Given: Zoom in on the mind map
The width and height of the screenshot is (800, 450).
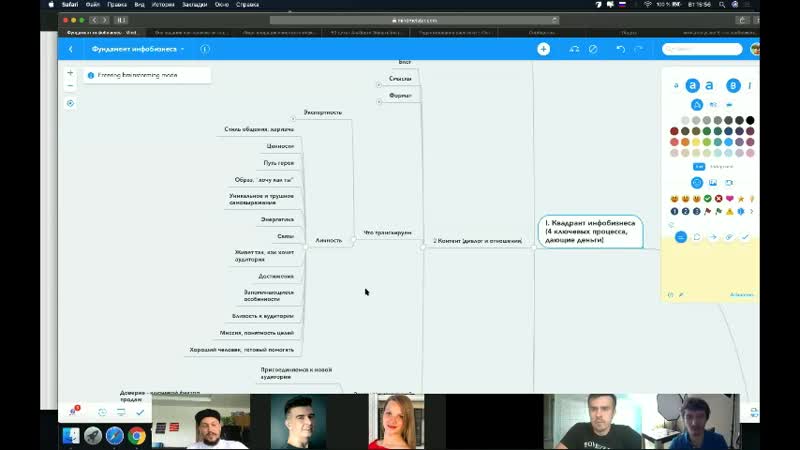Looking at the screenshot, I should click(x=70, y=73).
